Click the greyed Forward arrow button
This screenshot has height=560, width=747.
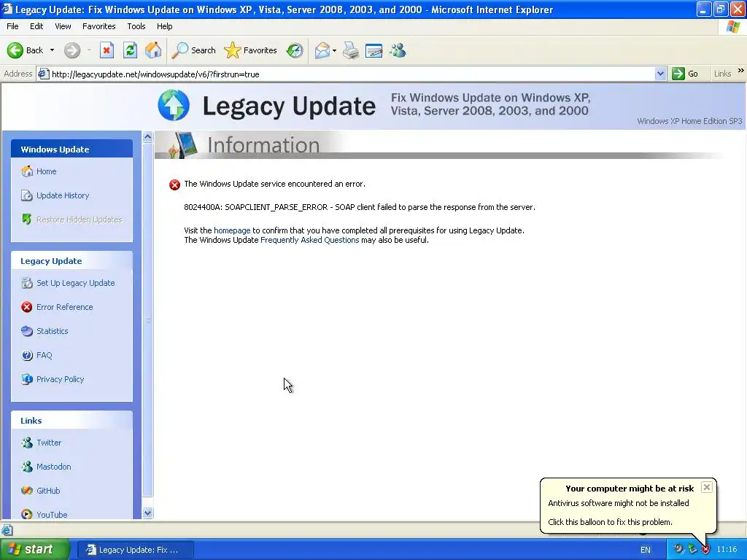(72, 50)
